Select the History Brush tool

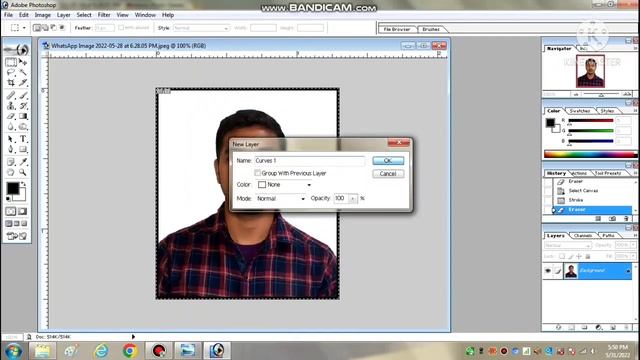pos(23,106)
